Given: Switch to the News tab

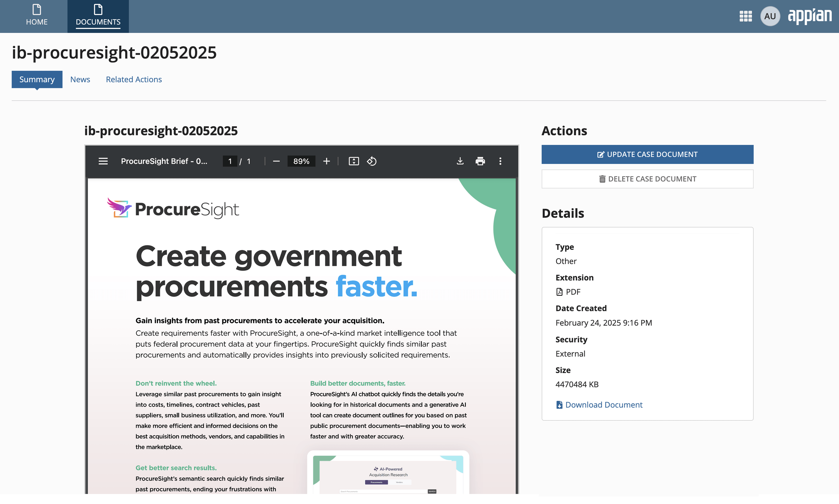Looking at the screenshot, I should pos(80,79).
